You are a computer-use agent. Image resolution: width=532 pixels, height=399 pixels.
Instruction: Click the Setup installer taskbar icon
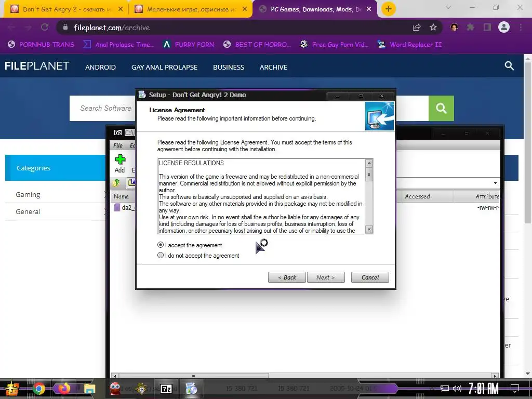tap(191, 389)
